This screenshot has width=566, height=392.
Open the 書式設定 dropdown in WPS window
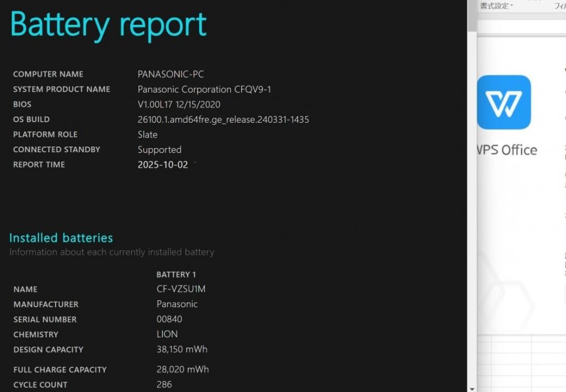[497, 6]
